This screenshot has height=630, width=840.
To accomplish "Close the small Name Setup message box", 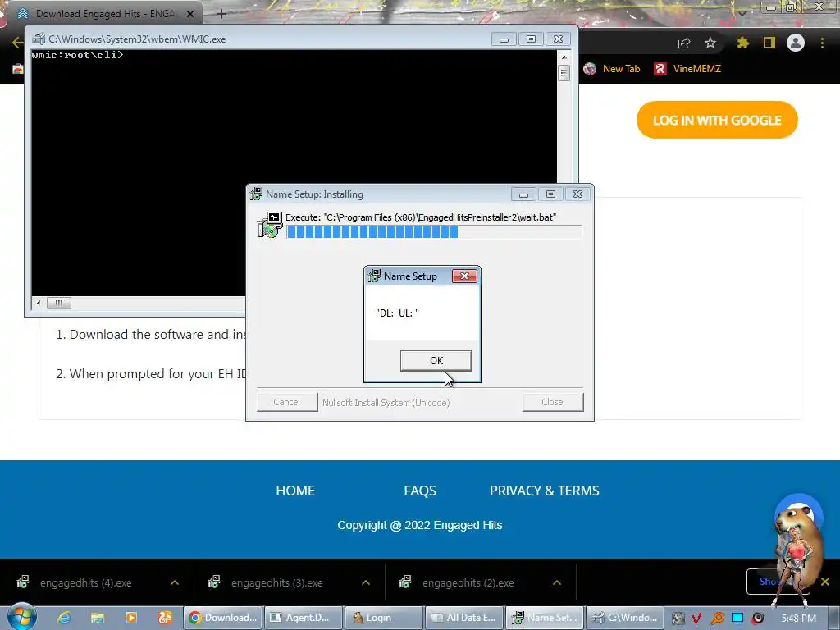I will (x=464, y=276).
